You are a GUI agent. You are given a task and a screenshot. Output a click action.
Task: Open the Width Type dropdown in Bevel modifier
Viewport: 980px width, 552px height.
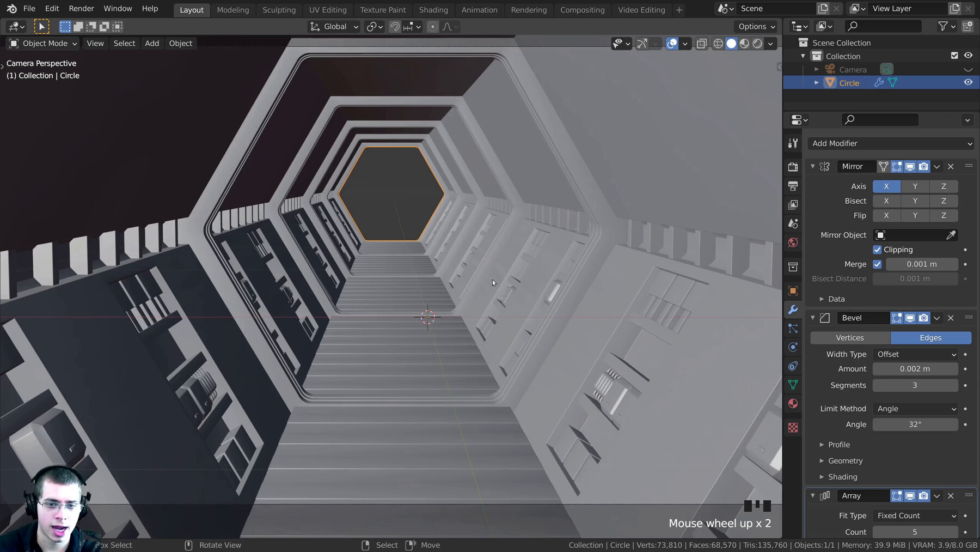pos(915,354)
